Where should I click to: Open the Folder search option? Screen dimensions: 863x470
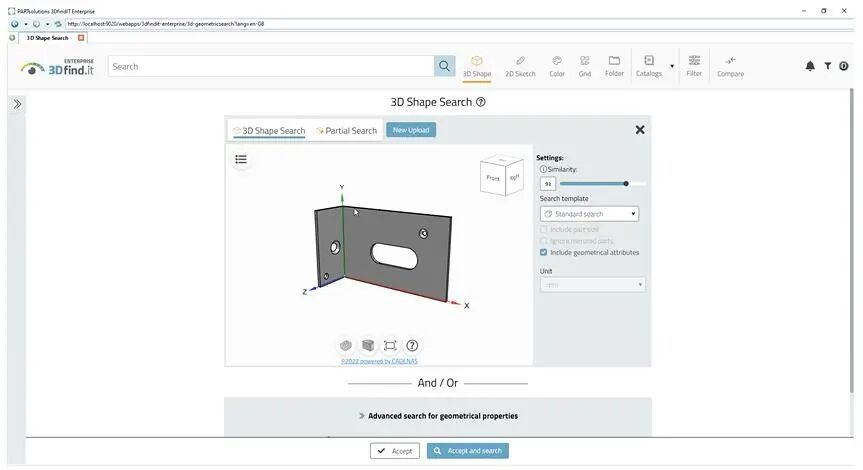click(x=614, y=67)
